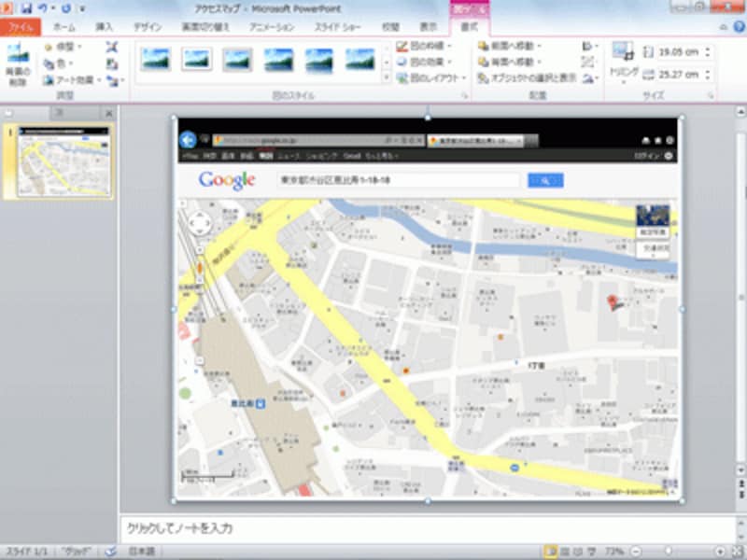Select slide 1 thumbnail in the slide pane
This screenshot has height=560, width=747.
(x=63, y=161)
